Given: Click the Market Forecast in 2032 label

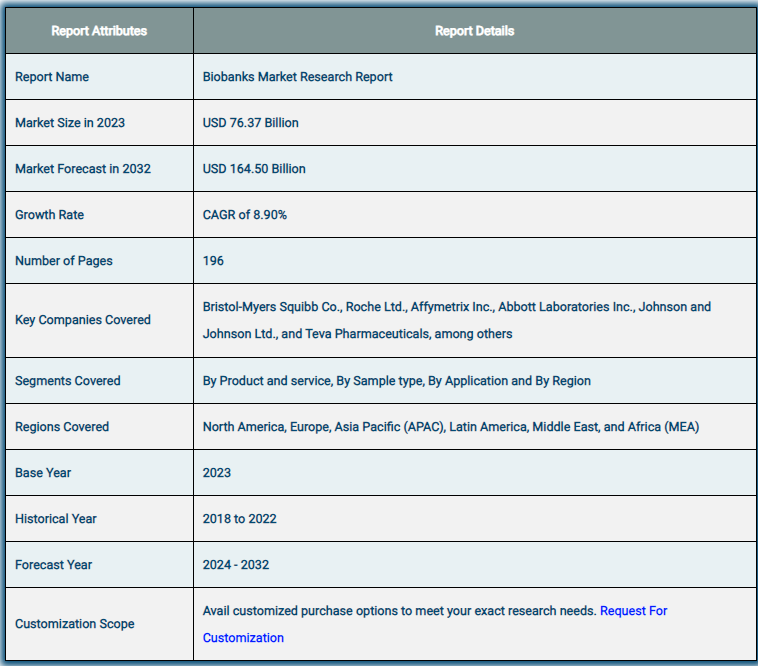Looking at the screenshot, I should pos(83,169).
